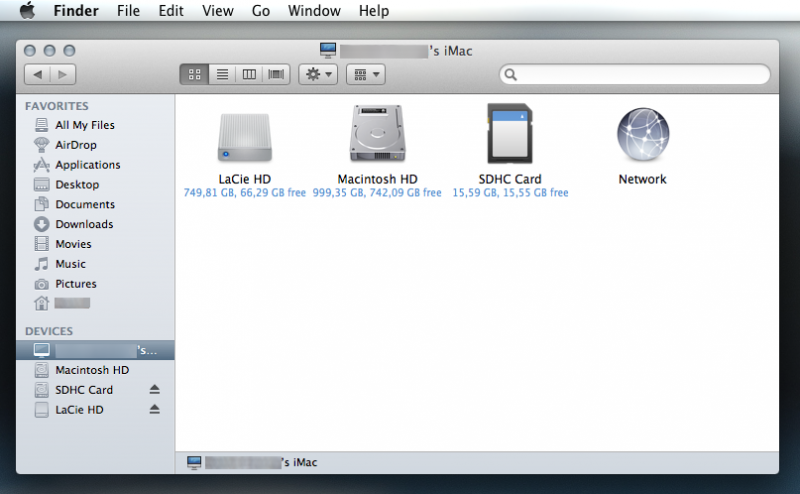Image resolution: width=800 pixels, height=494 pixels.
Task: Open the Apple menu
Action: click(27, 11)
